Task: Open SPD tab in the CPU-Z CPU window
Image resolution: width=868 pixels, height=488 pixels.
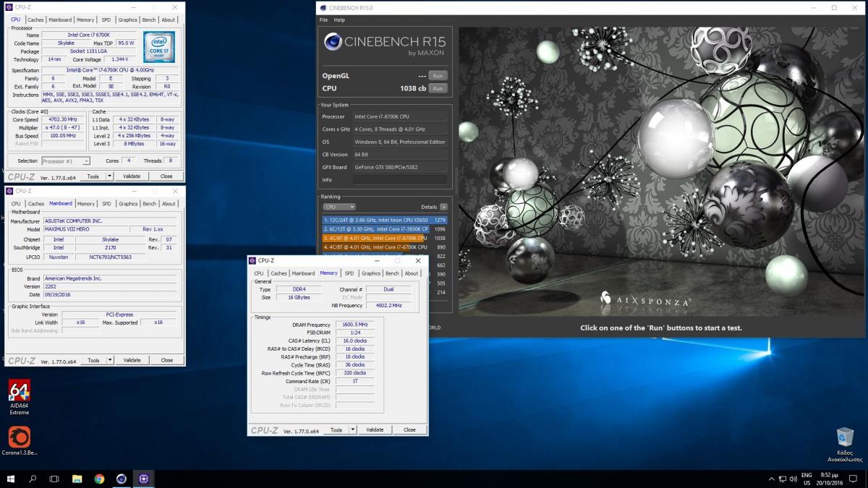Action: [x=106, y=20]
